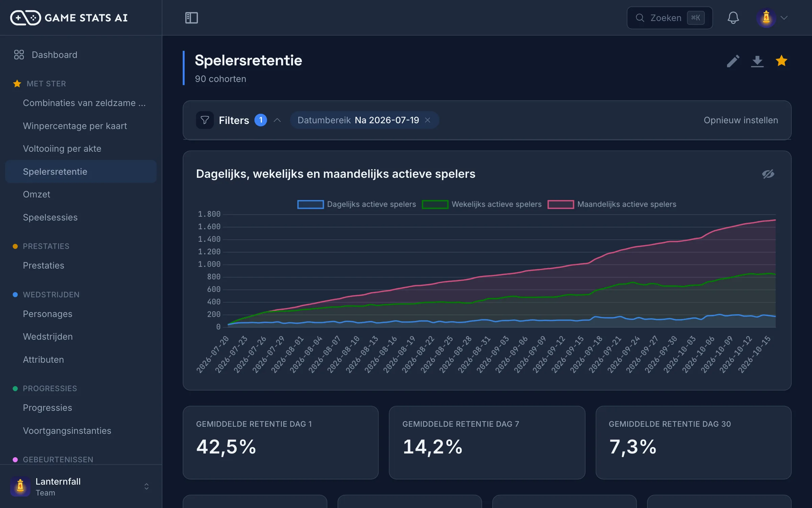This screenshot has width=812, height=508.
Task: Open Combinaties van zeldzame report
Action: click(81, 103)
